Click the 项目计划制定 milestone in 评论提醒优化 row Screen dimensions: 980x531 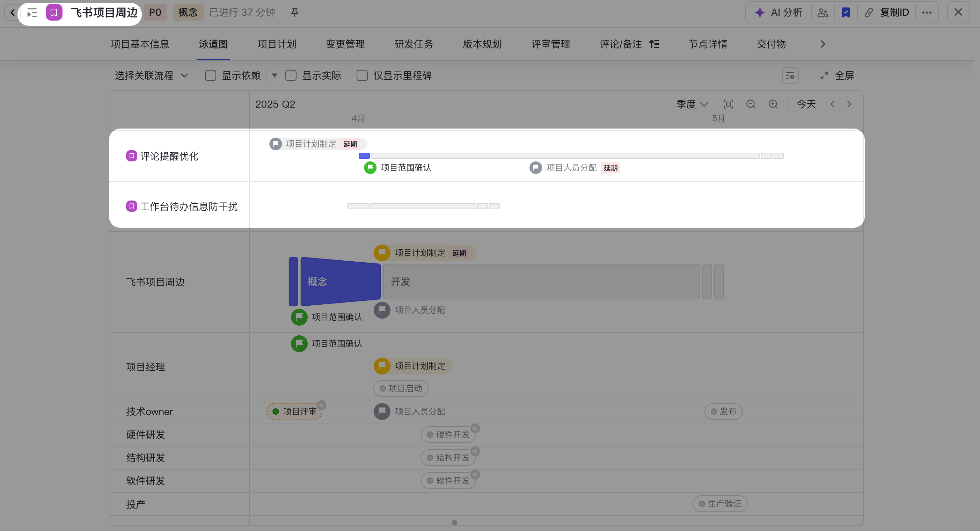[x=318, y=144]
